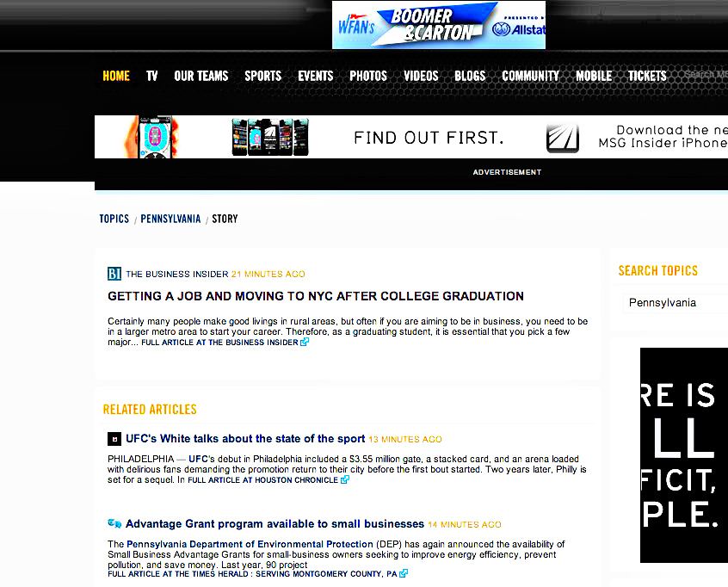Go to PENNSYLVANIA breadcrumb
Image resolution: width=728 pixels, height=587 pixels.
coord(170,219)
